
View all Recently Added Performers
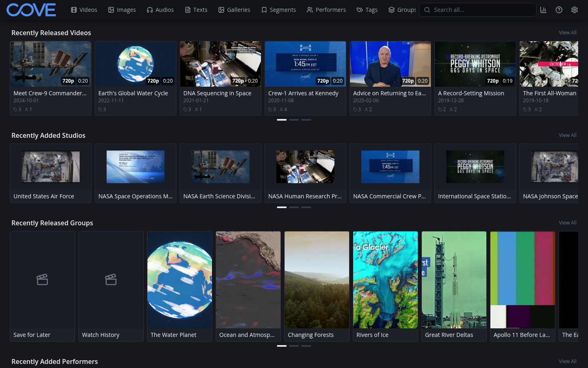click(x=568, y=361)
